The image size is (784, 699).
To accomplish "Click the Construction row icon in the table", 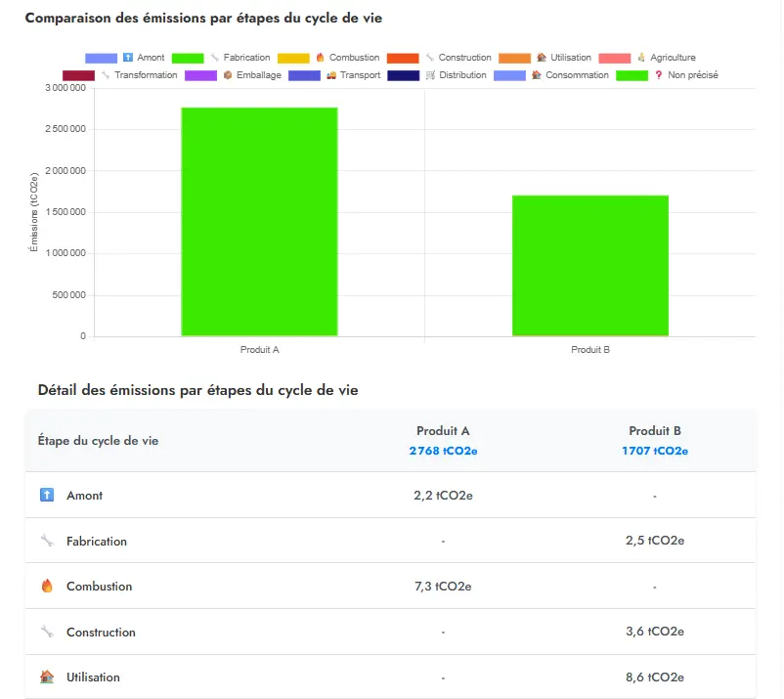I will 47,633.
